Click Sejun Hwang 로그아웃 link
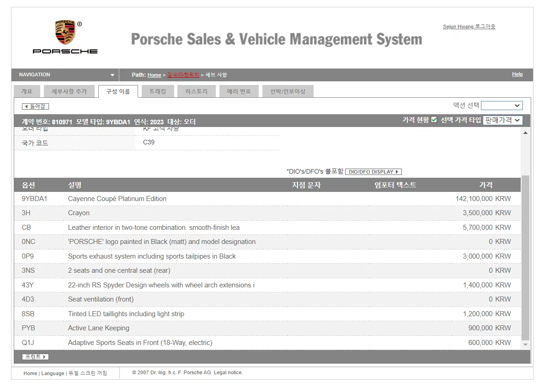This screenshot has width=544, height=392. (469, 26)
